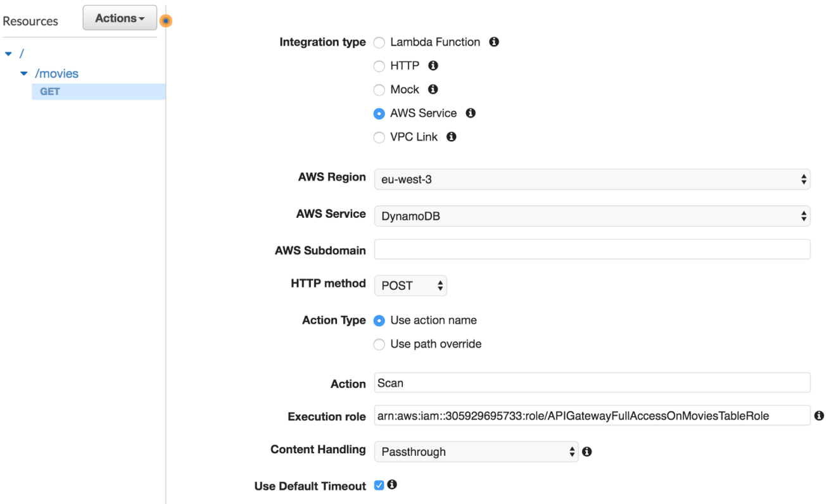The image size is (836, 504).
Task: Select Mock integration type
Action: click(379, 90)
